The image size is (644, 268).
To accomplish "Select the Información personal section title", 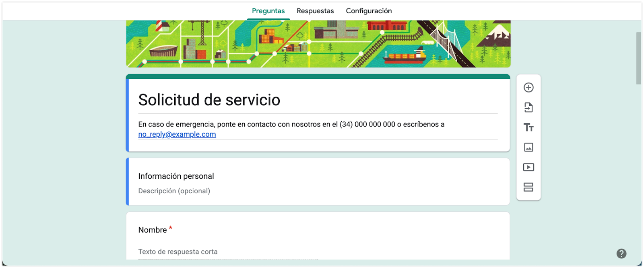I will point(176,176).
